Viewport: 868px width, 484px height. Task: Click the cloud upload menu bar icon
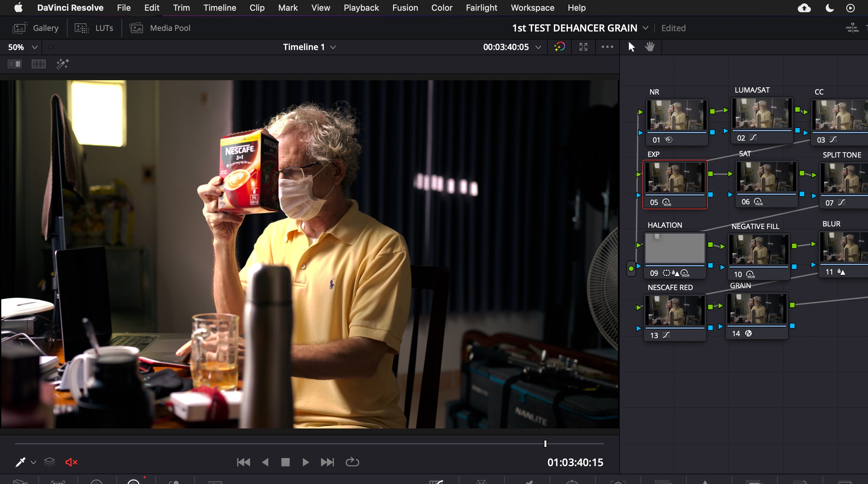(804, 8)
